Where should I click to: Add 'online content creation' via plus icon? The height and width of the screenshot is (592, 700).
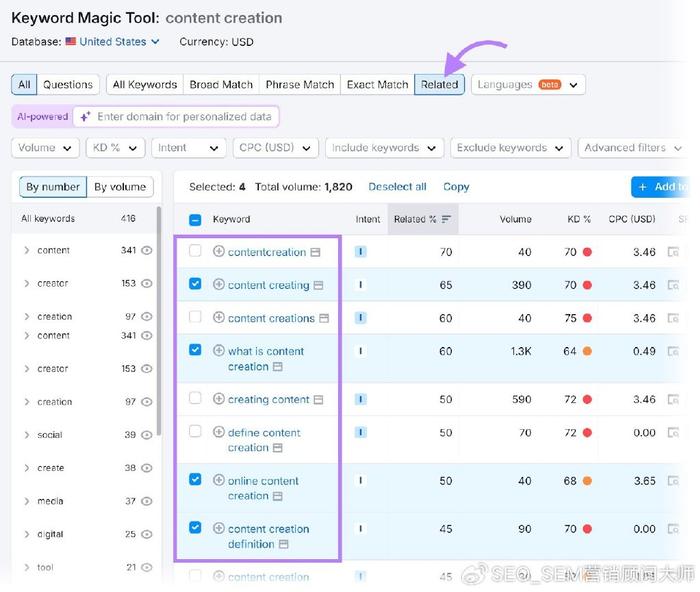point(218,480)
